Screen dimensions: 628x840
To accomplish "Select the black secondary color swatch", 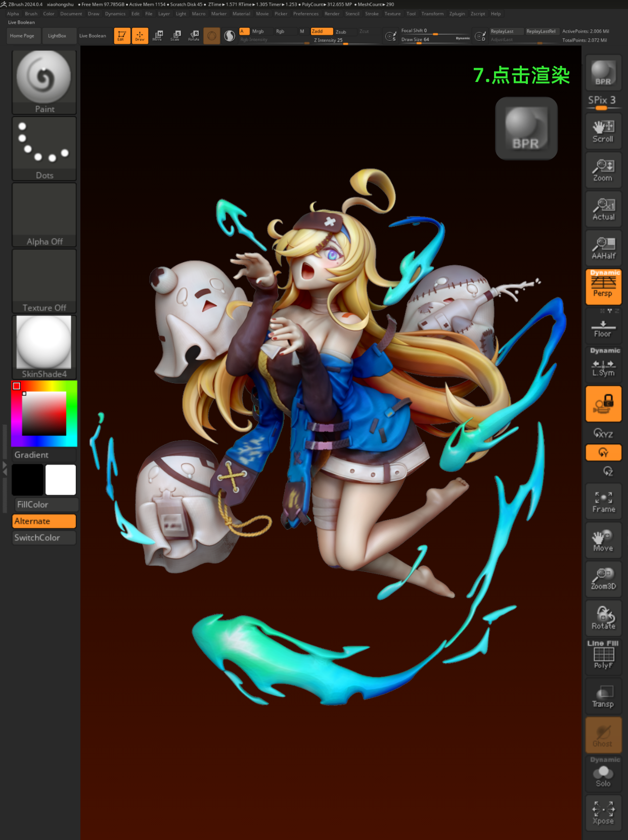I will (x=27, y=479).
